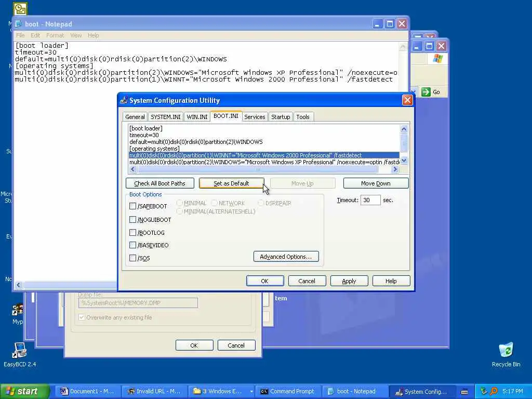The image size is (532, 399).
Task: Click Notepad vertical scroll up arrow
Action: coord(403,46)
